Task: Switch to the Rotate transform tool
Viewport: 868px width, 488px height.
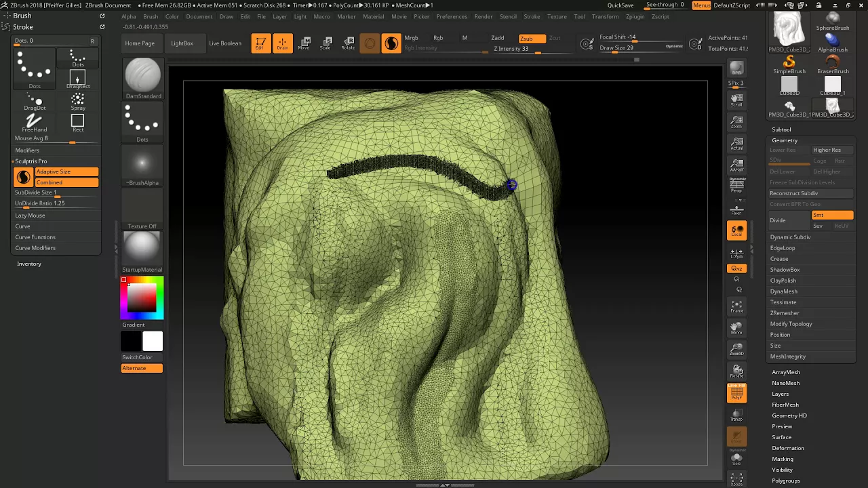Action: point(348,43)
